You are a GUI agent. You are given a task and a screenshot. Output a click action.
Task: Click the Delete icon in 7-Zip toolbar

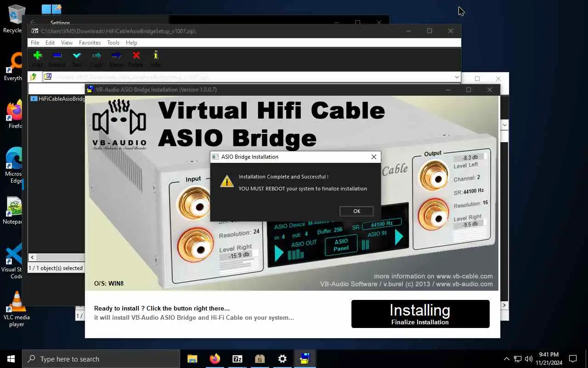[x=136, y=58]
